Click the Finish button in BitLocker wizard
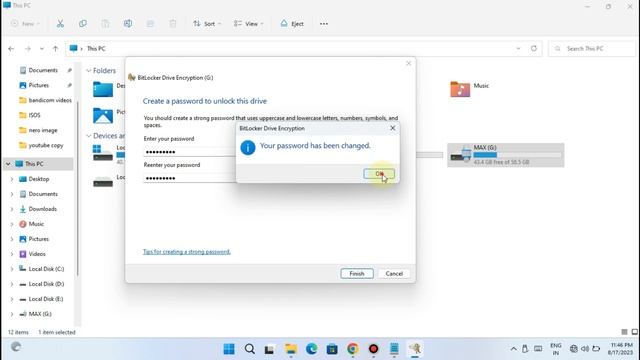Image resolution: width=640 pixels, height=360 pixels. point(357,273)
